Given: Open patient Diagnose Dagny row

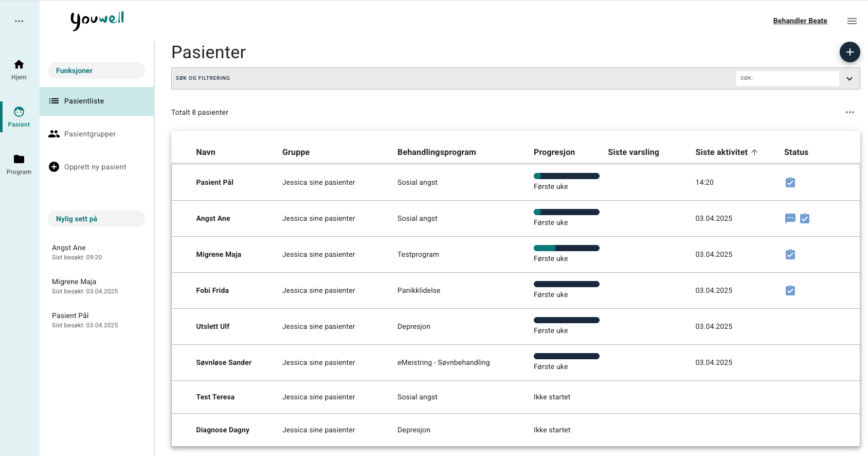Looking at the screenshot, I should click(516, 430).
